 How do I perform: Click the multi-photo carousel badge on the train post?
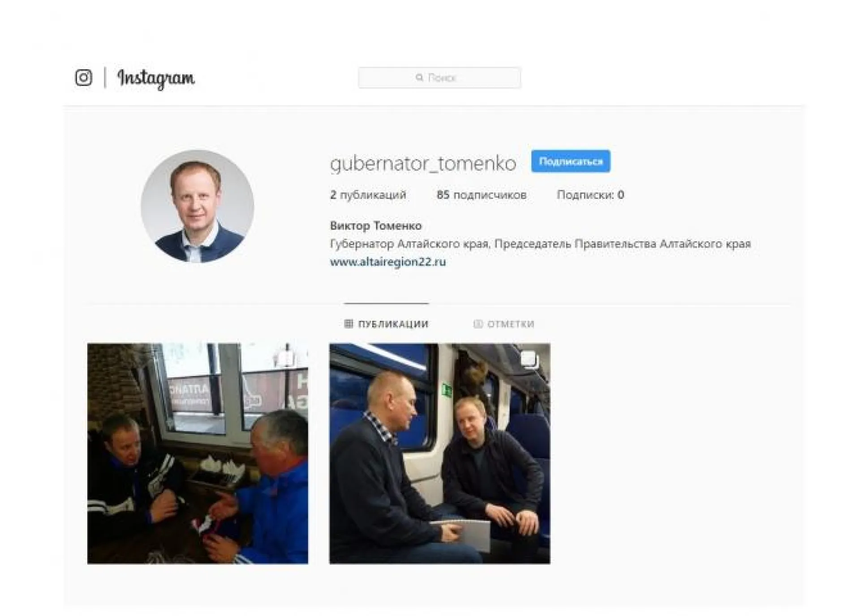(x=529, y=359)
